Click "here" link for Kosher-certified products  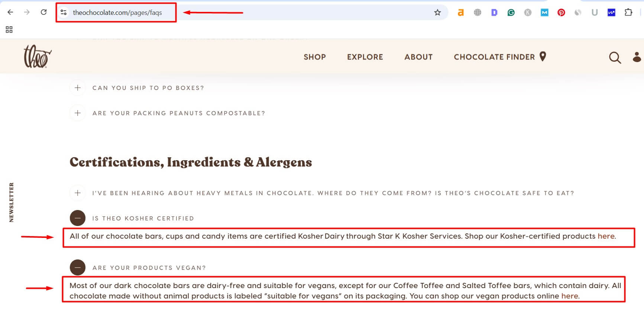point(606,236)
